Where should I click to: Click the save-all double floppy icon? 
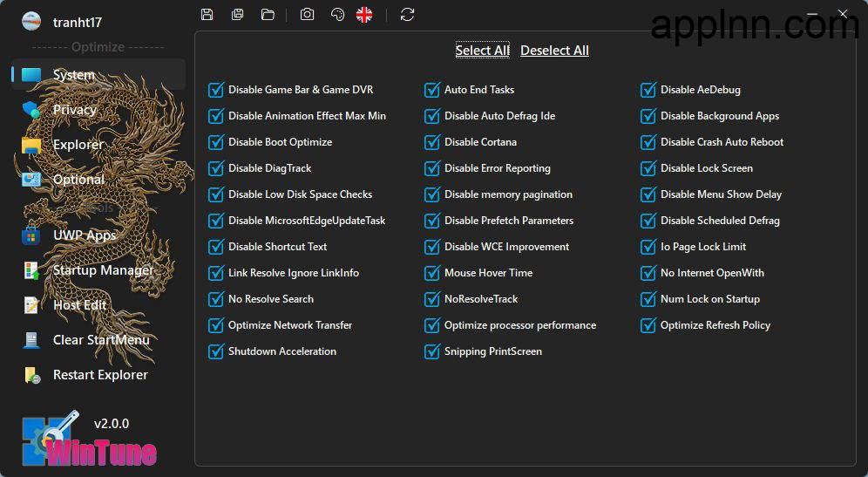238,15
